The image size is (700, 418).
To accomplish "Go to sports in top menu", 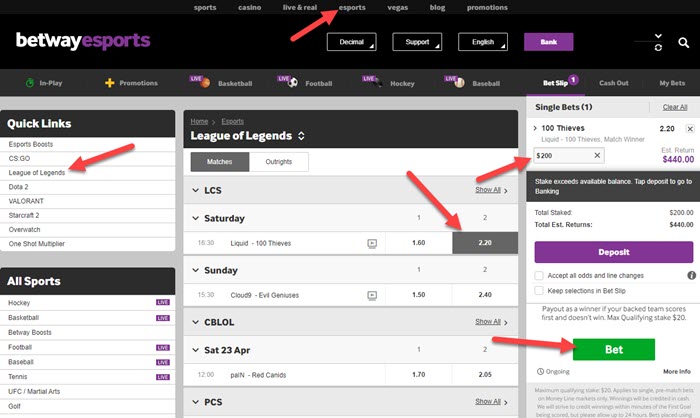I will (x=205, y=7).
